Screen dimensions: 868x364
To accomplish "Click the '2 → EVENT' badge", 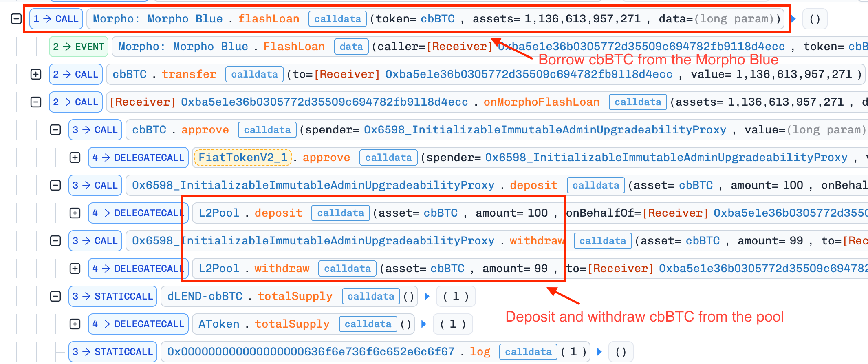I will point(79,47).
